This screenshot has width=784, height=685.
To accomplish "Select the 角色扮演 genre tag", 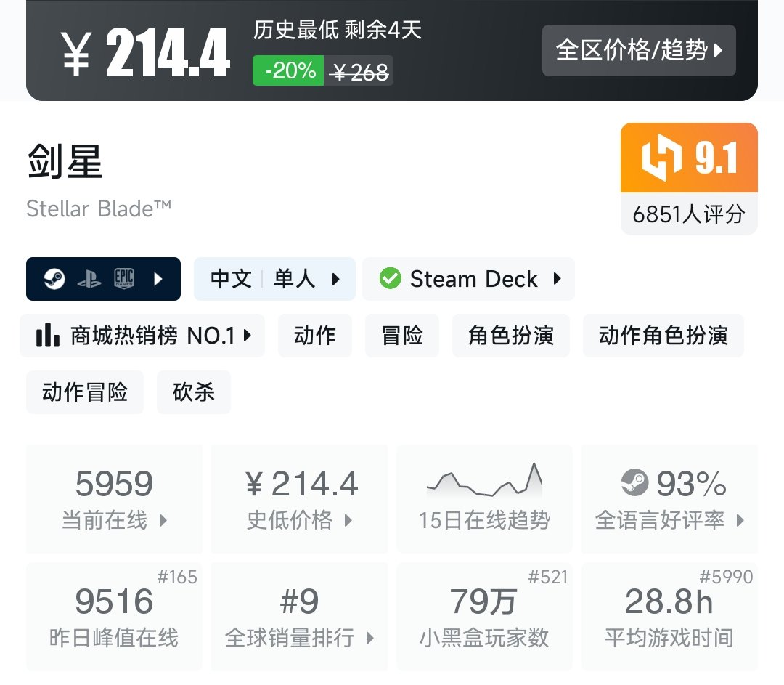I will pos(510,336).
